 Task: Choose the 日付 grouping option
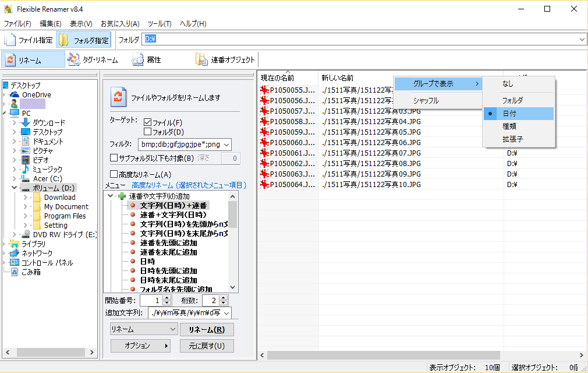[518, 113]
